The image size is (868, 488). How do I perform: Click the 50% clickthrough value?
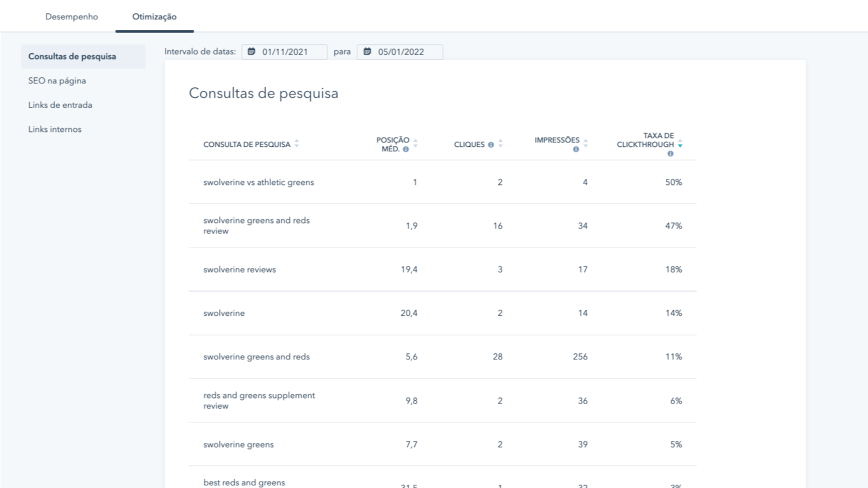coord(674,182)
